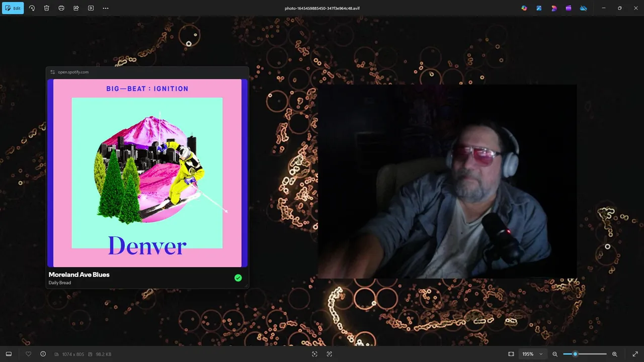The image size is (644, 362).
Task: Close the Photos window
Action: point(635,8)
